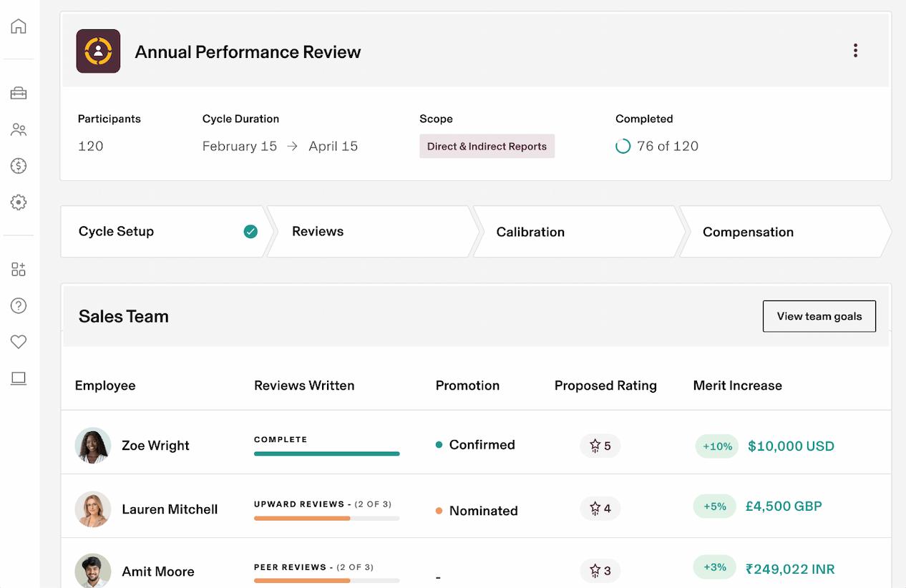Toggle the green checkmark on Cycle Setup
The height and width of the screenshot is (588, 906).
[x=250, y=231]
